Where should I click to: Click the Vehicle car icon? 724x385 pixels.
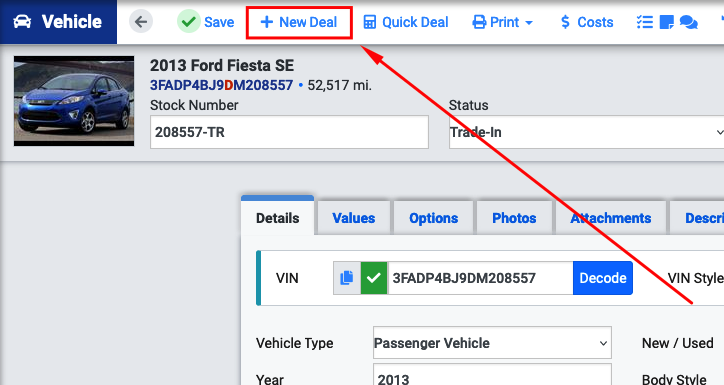pyautogui.click(x=22, y=22)
